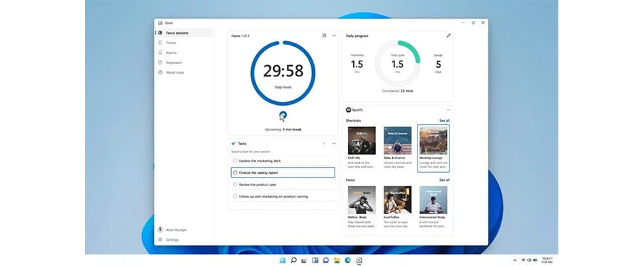Add a new task with plus icon
The width and height of the screenshot is (644, 266).
pos(324,144)
